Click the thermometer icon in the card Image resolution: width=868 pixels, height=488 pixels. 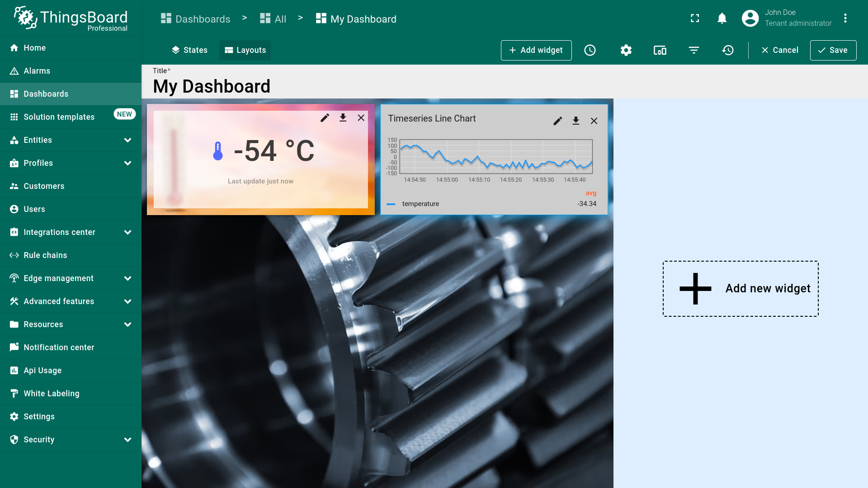coord(218,151)
